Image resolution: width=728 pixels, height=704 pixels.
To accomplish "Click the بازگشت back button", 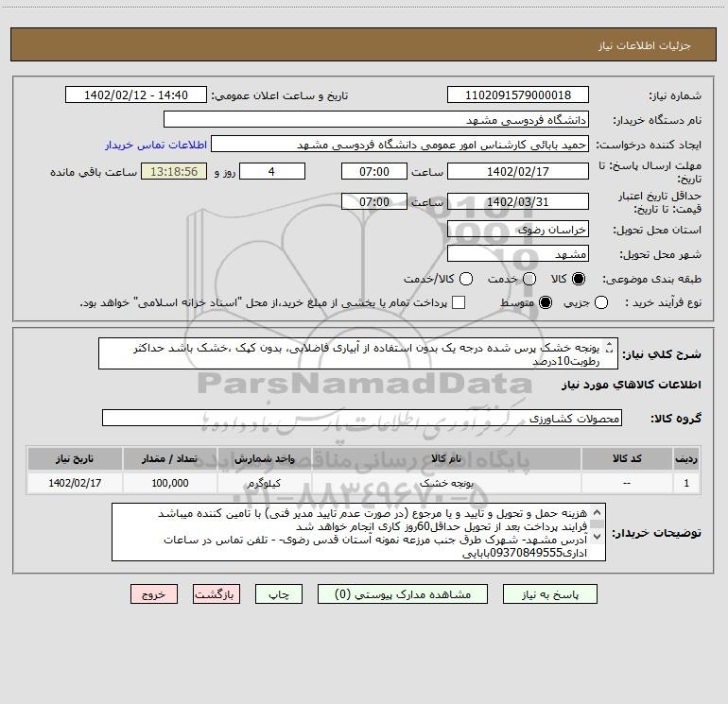I will coord(217,594).
